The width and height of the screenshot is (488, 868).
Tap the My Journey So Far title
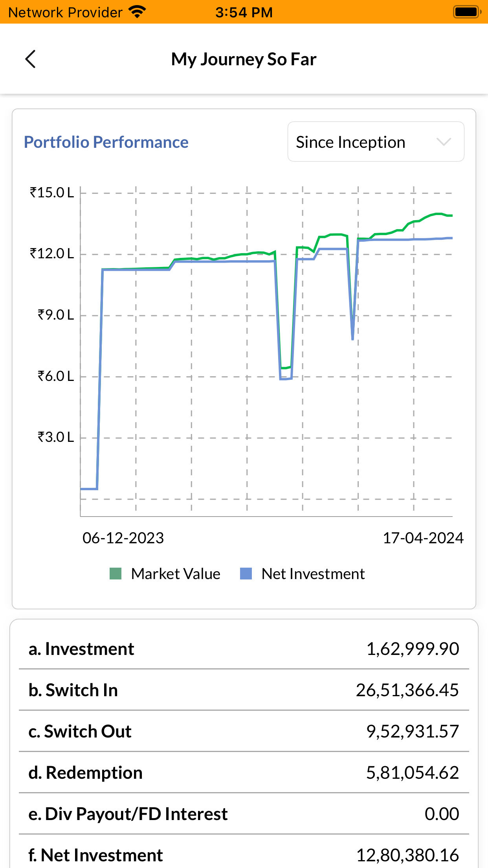point(244,59)
